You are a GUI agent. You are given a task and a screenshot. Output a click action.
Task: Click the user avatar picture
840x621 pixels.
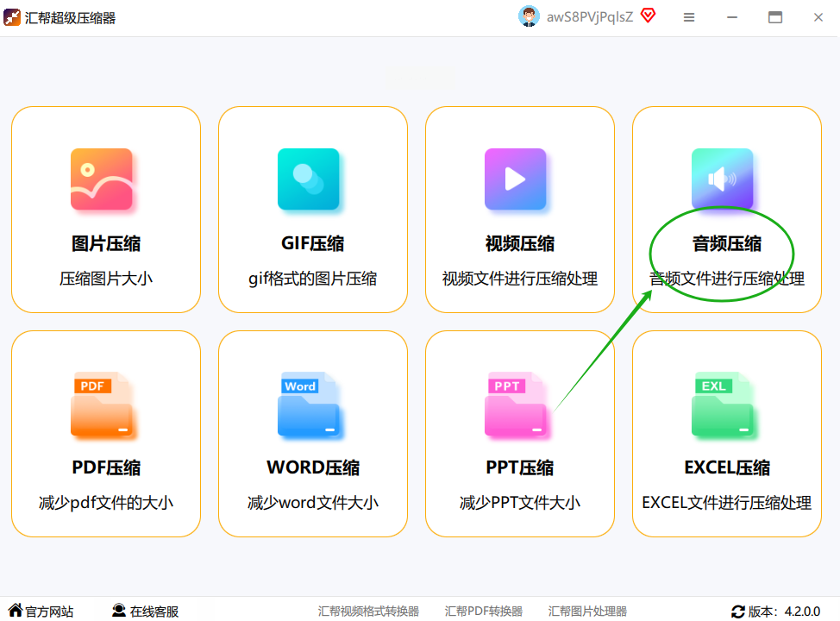(x=529, y=16)
